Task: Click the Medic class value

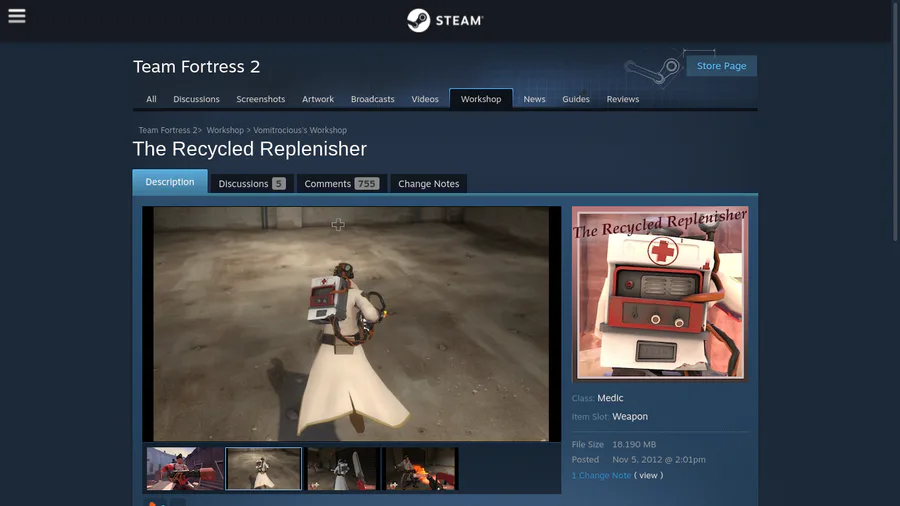Action: (610, 398)
